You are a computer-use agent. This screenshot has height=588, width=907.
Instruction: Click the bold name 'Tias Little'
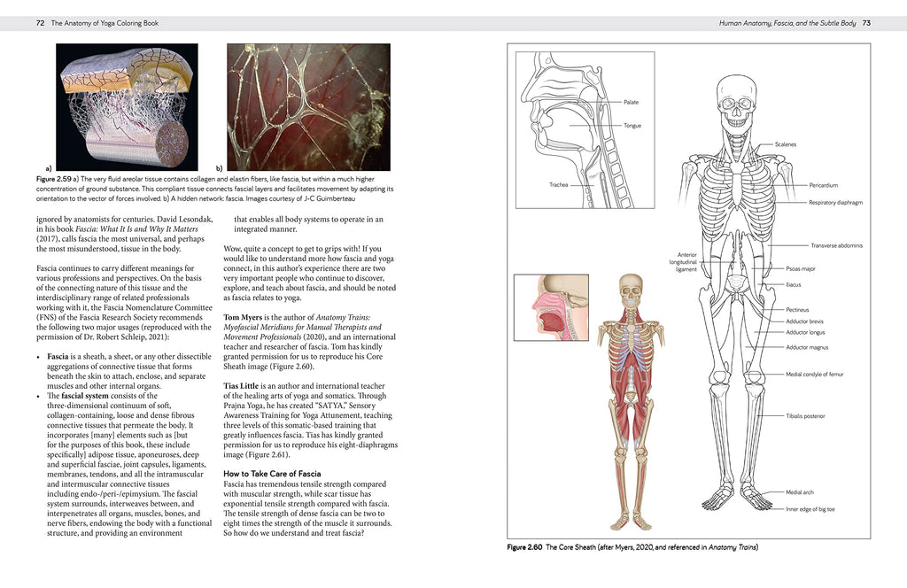[x=241, y=385]
